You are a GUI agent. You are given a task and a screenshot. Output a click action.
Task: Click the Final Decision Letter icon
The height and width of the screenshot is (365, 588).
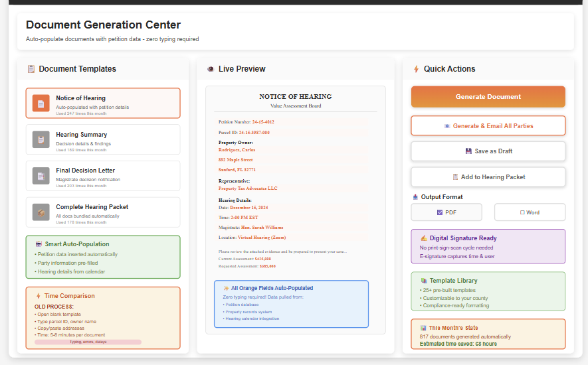point(41,176)
